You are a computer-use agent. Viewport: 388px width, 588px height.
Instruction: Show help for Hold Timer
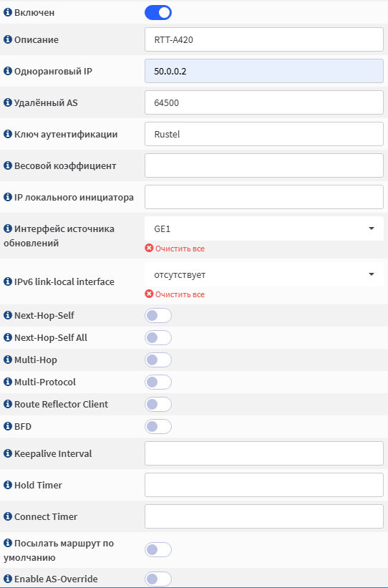7,485
